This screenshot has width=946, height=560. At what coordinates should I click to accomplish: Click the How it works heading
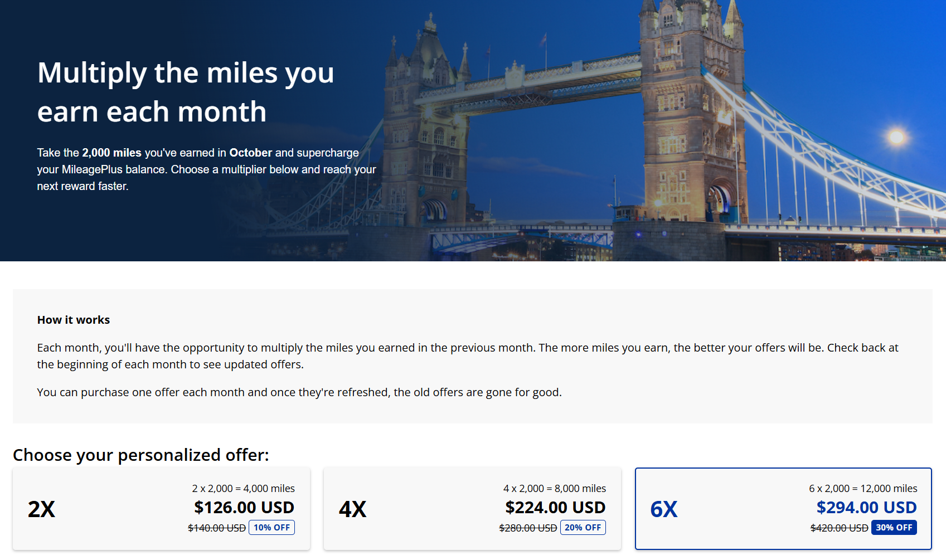pos(73,320)
